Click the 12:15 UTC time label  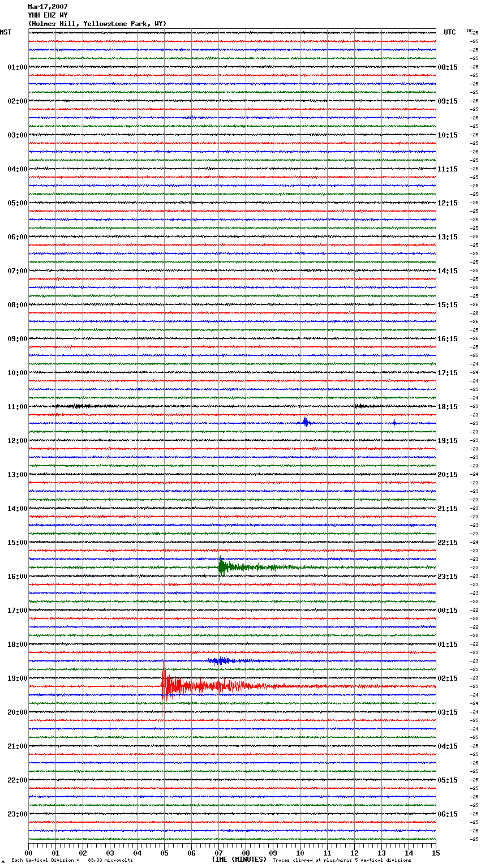point(448,203)
